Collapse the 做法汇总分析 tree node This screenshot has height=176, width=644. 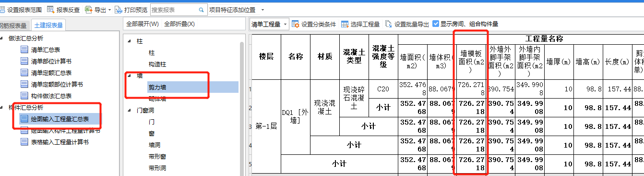click(2, 38)
